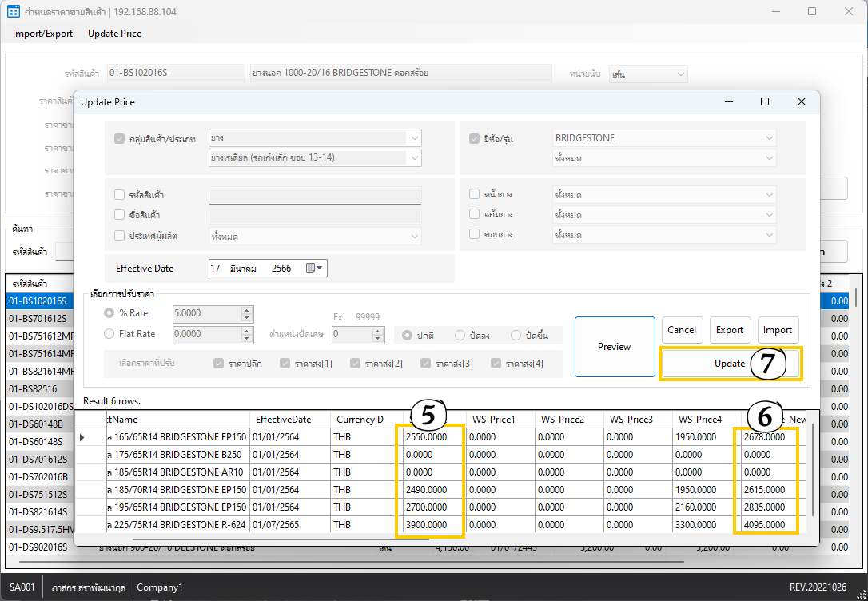Viewport: 868px width, 601px height.
Task: Increase the % Rate value with up arrow
Action: [246, 309]
